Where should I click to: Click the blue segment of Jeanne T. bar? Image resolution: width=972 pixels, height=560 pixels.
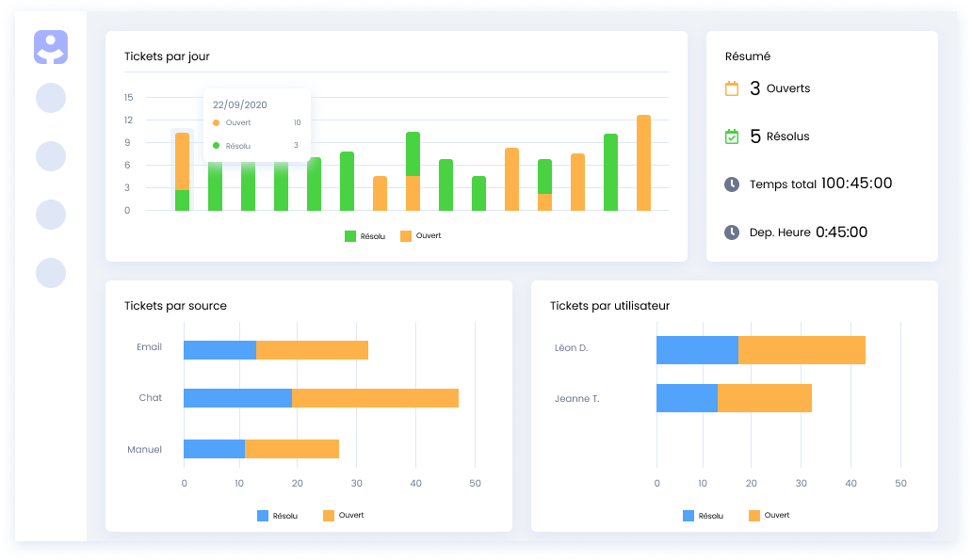[687, 398]
